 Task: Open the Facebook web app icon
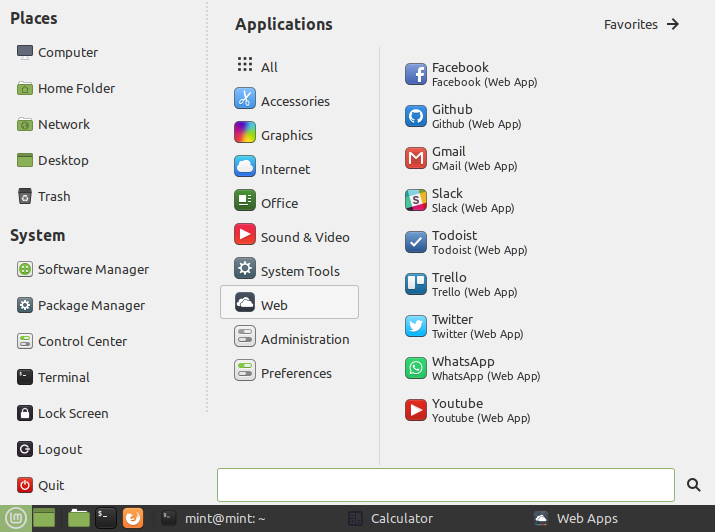click(415, 74)
